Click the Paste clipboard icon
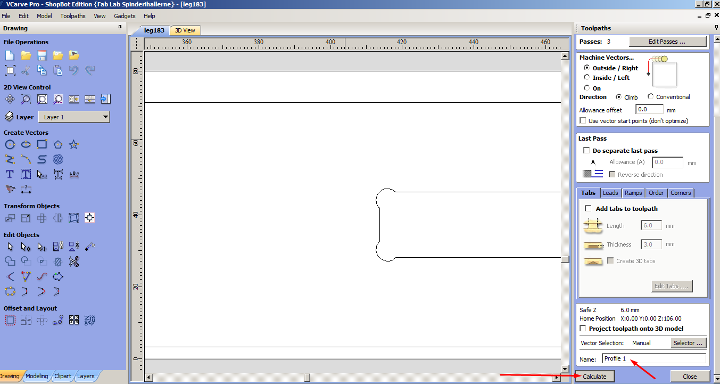The height and width of the screenshot is (384, 720). pyautogui.click(x=58, y=70)
